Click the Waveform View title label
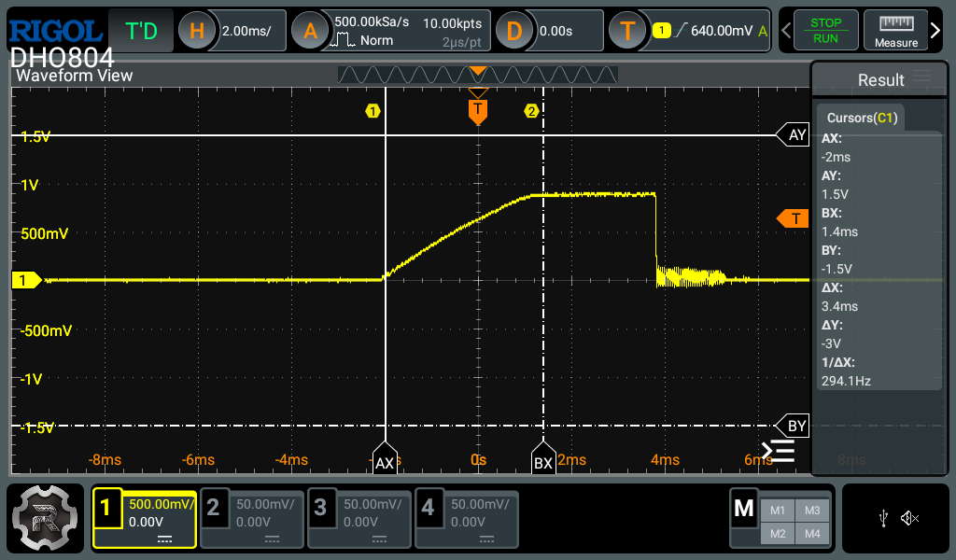Screen dimensions: 956x560 click(72, 76)
